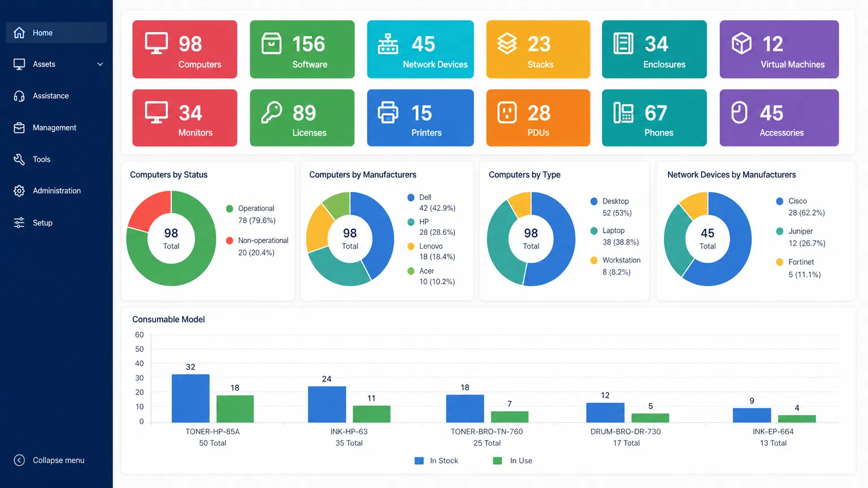Open the Administration menu
This screenshot has height=488, width=868.
56,191
